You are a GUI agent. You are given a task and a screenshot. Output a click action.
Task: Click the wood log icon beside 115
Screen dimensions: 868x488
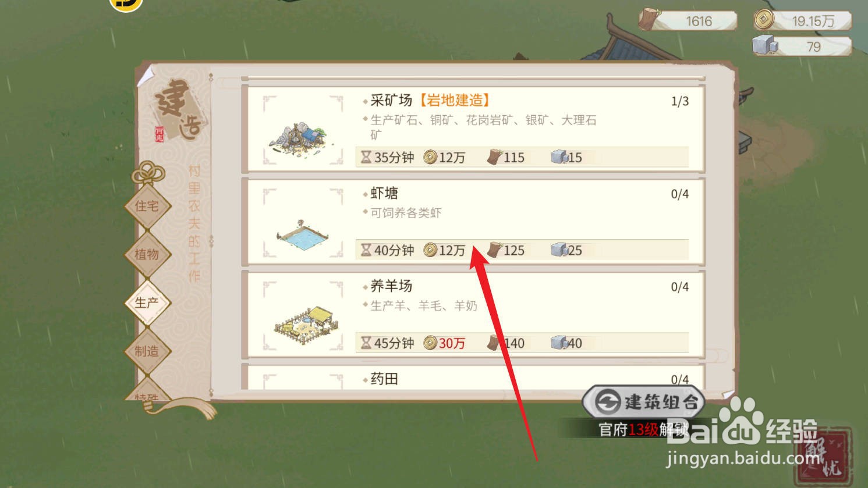495,156
